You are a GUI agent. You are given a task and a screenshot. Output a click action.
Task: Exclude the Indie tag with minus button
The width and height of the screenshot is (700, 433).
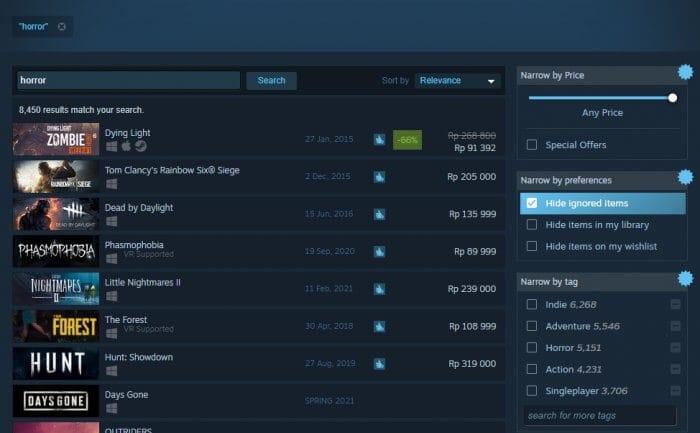(675, 304)
